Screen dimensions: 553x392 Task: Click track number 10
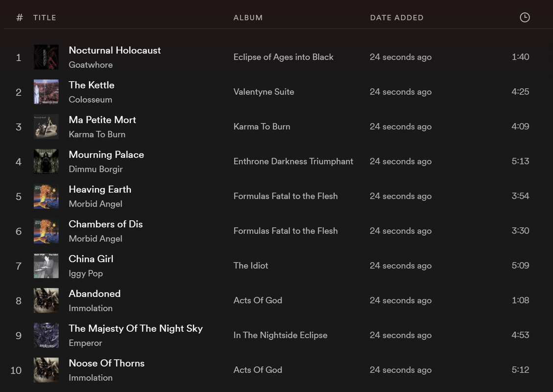tap(16, 370)
